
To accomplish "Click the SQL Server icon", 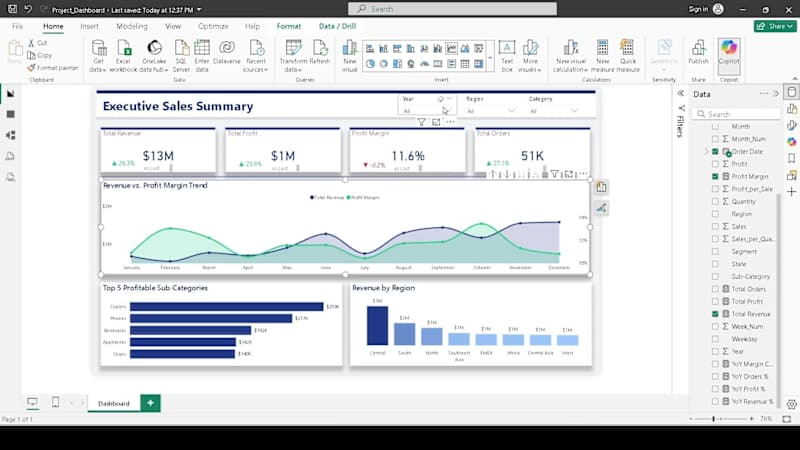I will click(x=181, y=48).
